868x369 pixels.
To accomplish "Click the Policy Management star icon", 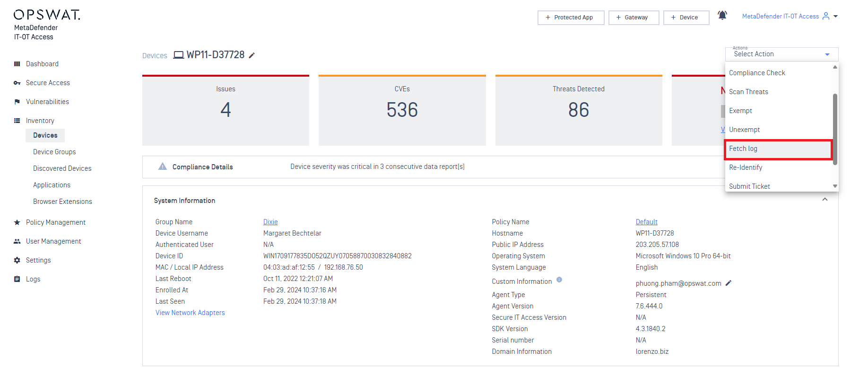I will click(x=17, y=222).
